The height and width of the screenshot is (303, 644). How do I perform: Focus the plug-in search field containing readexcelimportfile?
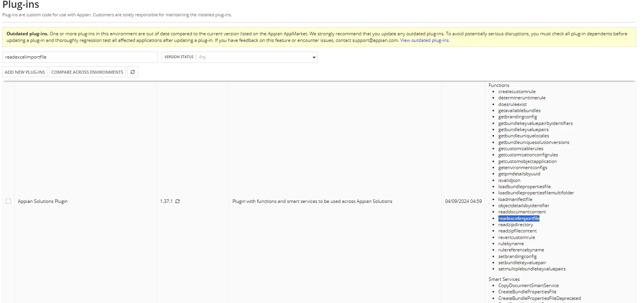pos(80,57)
